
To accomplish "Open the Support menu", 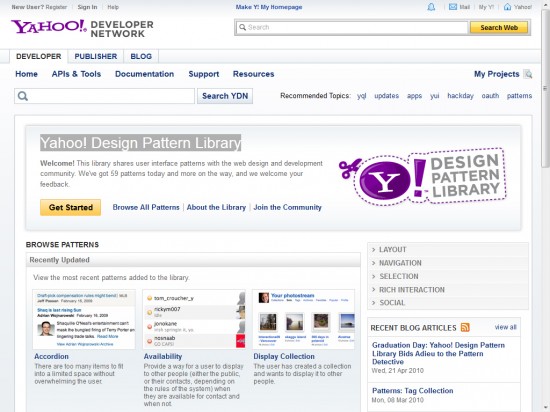I will (x=204, y=74).
